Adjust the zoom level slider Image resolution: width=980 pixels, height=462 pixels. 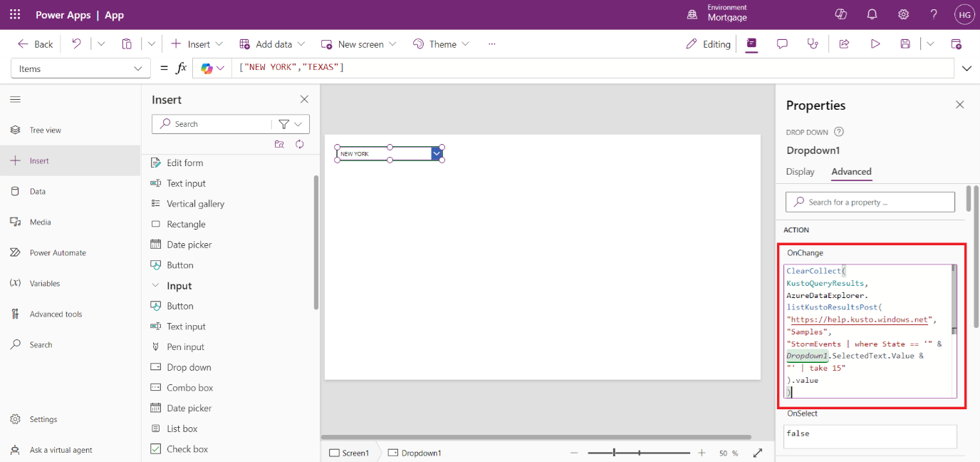(615, 453)
